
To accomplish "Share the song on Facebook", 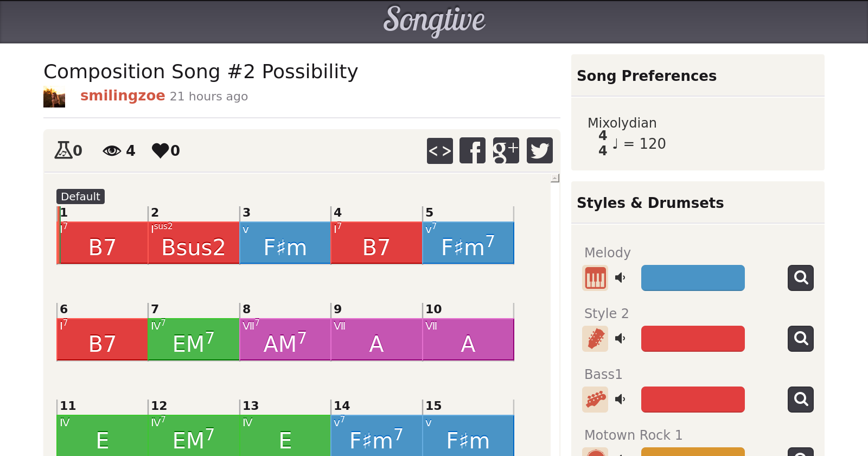I will tap(473, 150).
